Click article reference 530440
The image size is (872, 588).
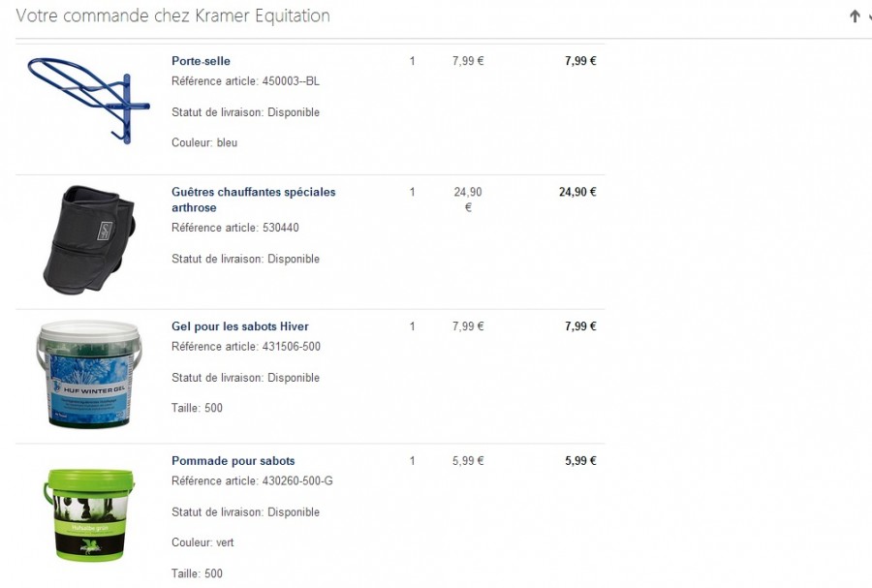tap(281, 228)
